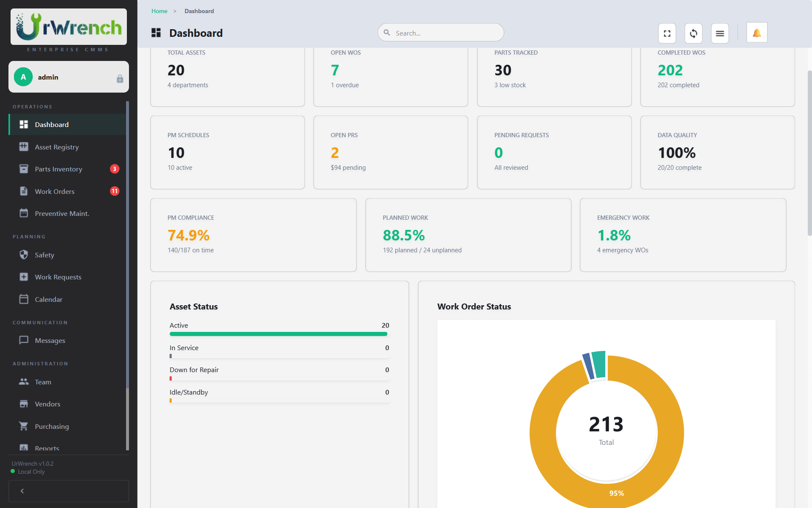Open the Safety section
The width and height of the screenshot is (812, 508).
pos(44,255)
